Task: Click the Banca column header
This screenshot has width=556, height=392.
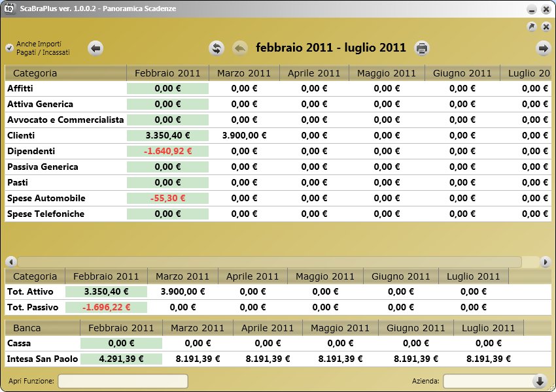Action: click(43, 328)
